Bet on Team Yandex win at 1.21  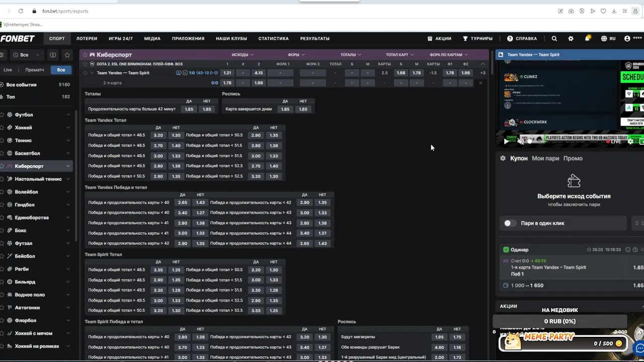[227, 73]
